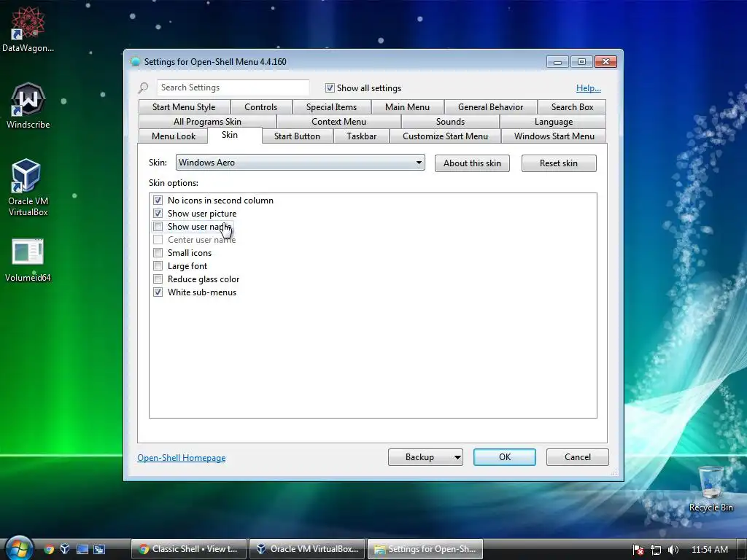The height and width of the screenshot is (560, 747).
Task: Switch to Classic Shell Chrome taskbar window
Action: 189,549
